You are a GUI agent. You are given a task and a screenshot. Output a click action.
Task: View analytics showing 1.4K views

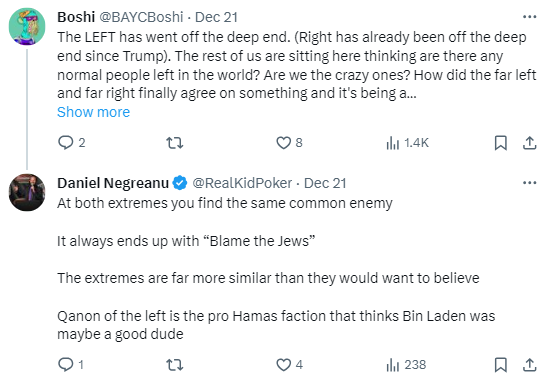(408, 143)
